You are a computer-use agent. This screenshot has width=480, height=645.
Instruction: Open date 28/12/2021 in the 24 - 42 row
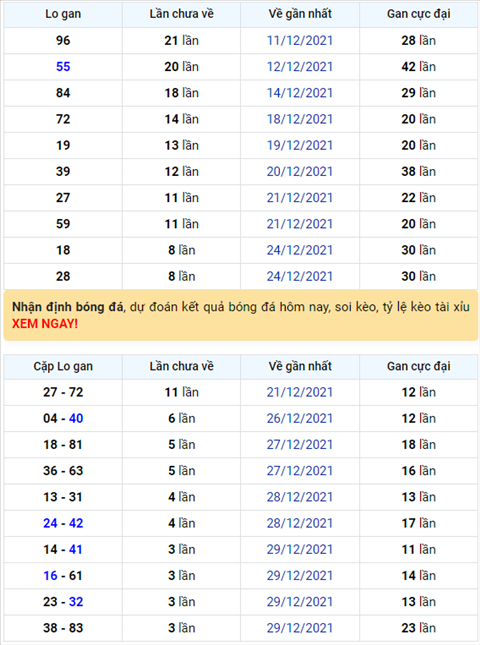pyautogui.click(x=300, y=523)
